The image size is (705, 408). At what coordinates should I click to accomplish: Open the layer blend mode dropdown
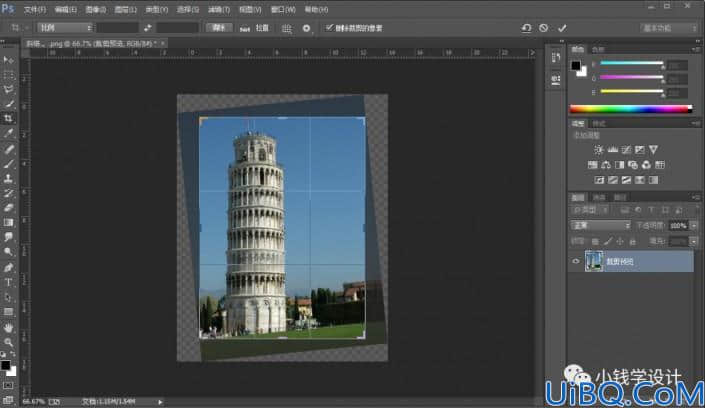pos(600,225)
